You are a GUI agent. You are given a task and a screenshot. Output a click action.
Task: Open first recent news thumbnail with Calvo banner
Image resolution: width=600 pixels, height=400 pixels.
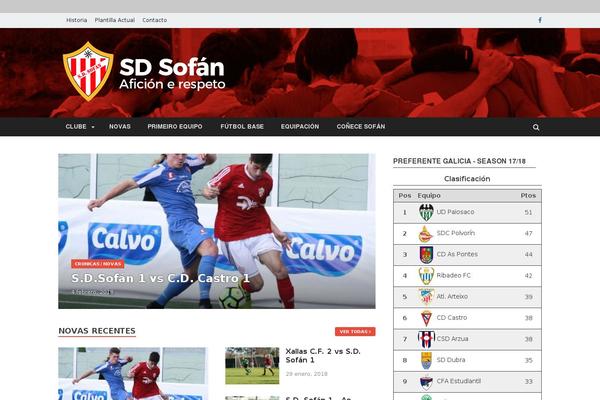click(133, 374)
